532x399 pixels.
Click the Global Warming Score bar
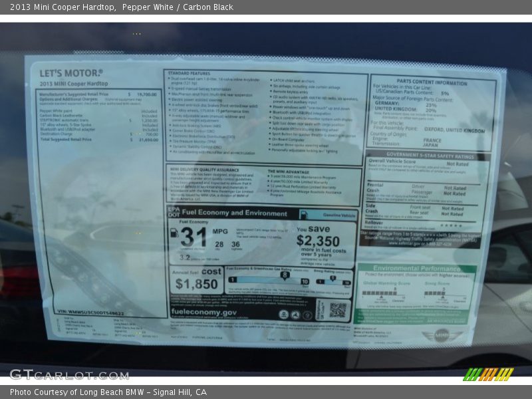380,293
